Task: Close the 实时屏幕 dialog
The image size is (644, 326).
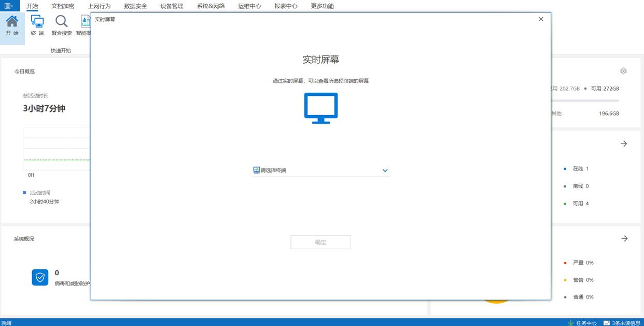Action: (x=541, y=19)
